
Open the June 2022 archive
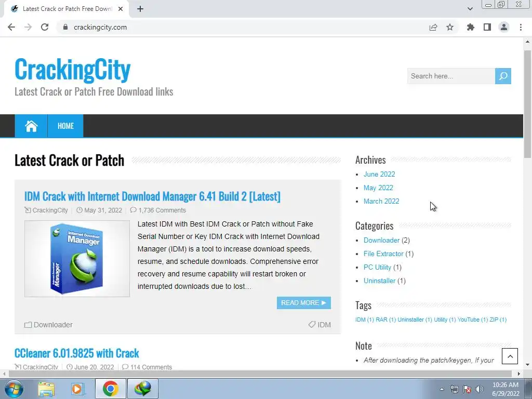pyautogui.click(x=379, y=175)
